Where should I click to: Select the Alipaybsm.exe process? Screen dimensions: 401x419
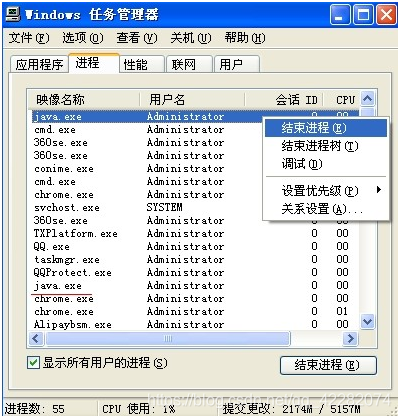coord(72,325)
